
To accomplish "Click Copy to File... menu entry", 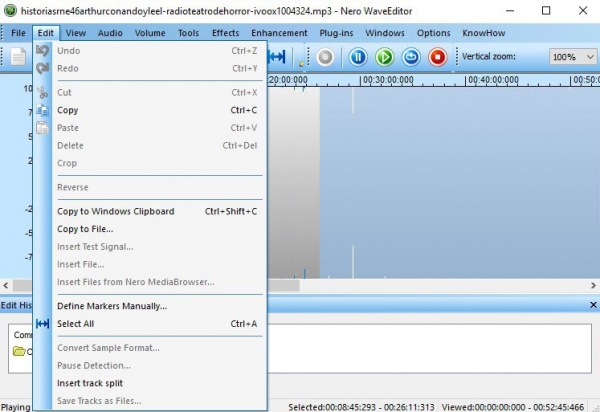I will (85, 229).
